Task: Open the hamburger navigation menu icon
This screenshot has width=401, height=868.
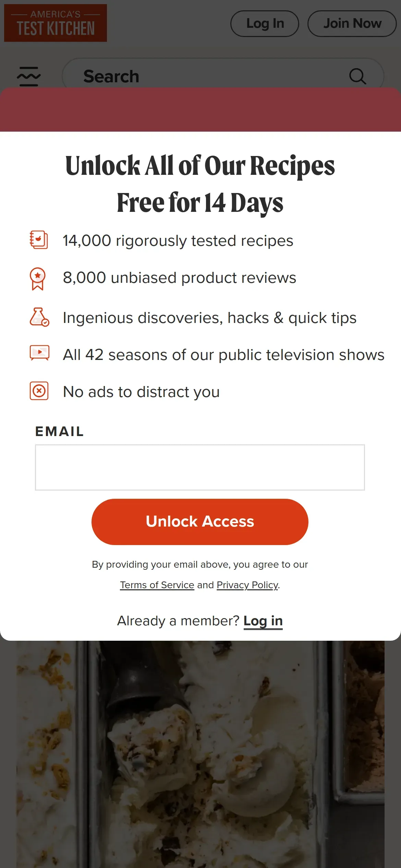Action: tap(29, 76)
